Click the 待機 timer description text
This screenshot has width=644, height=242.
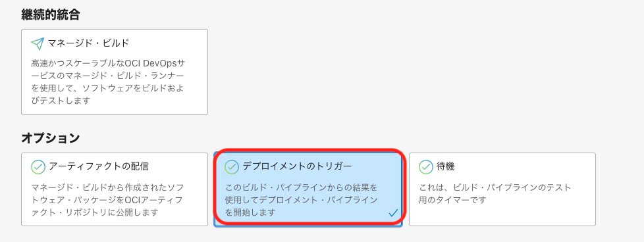pyautogui.click(x=495, y=194)
